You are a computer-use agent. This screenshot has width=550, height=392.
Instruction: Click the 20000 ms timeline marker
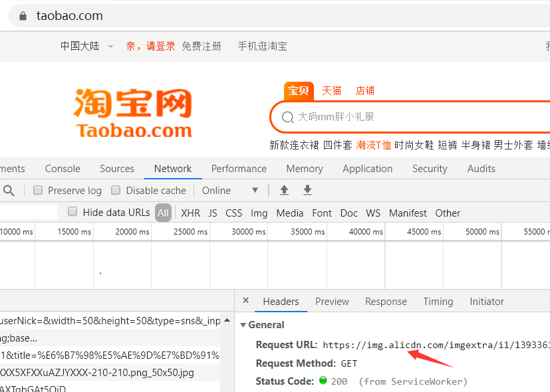tap(132, 232)
